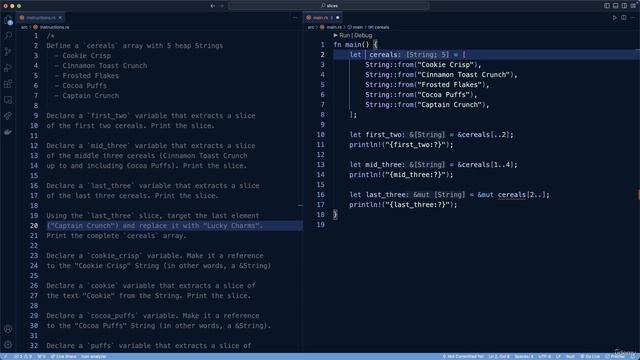The image size is (640, 360).
Task: Click src breadcrumb in left editor
Action: pyautogui.click(x=24, y=27)
